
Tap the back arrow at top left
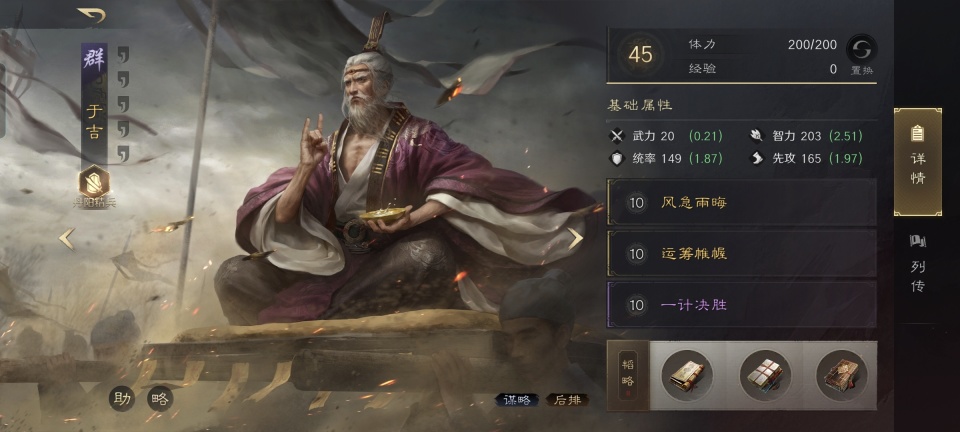click(x=91, y=15)
